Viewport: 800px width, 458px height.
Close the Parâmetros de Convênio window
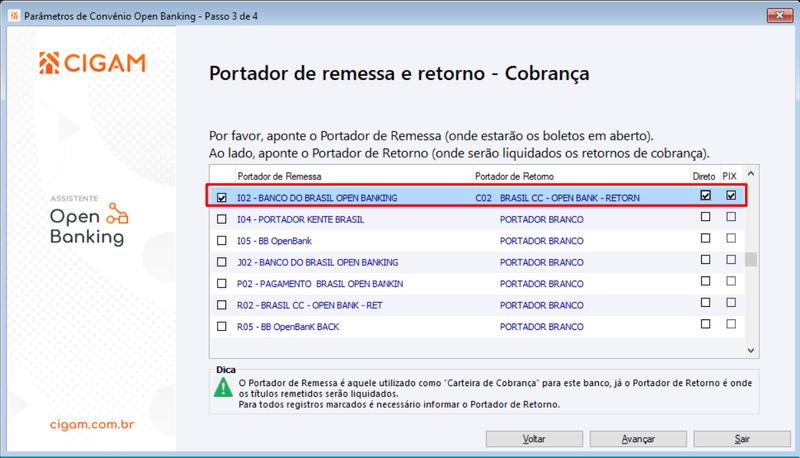(780, 15)
